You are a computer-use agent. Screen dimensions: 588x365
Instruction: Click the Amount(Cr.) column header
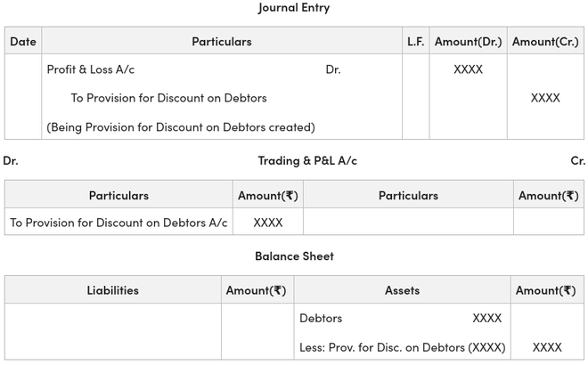545,41
